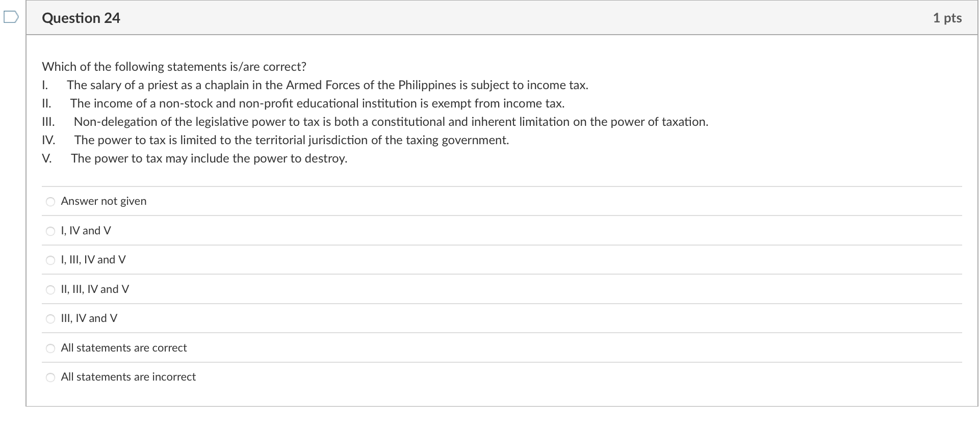
Task: Choose "All statements are correct"
Action: 50,348
